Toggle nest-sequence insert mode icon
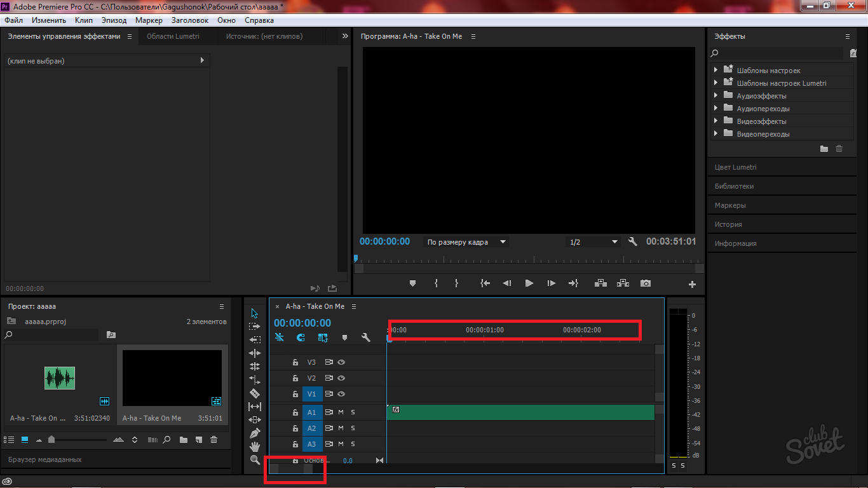The image size is (868, 488). (x=280, y=337)
